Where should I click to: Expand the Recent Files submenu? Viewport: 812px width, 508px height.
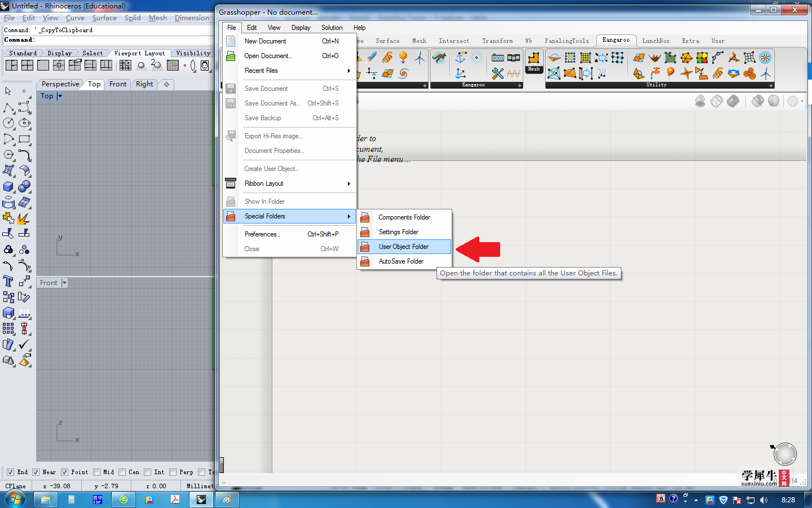(x=290, y=71)
